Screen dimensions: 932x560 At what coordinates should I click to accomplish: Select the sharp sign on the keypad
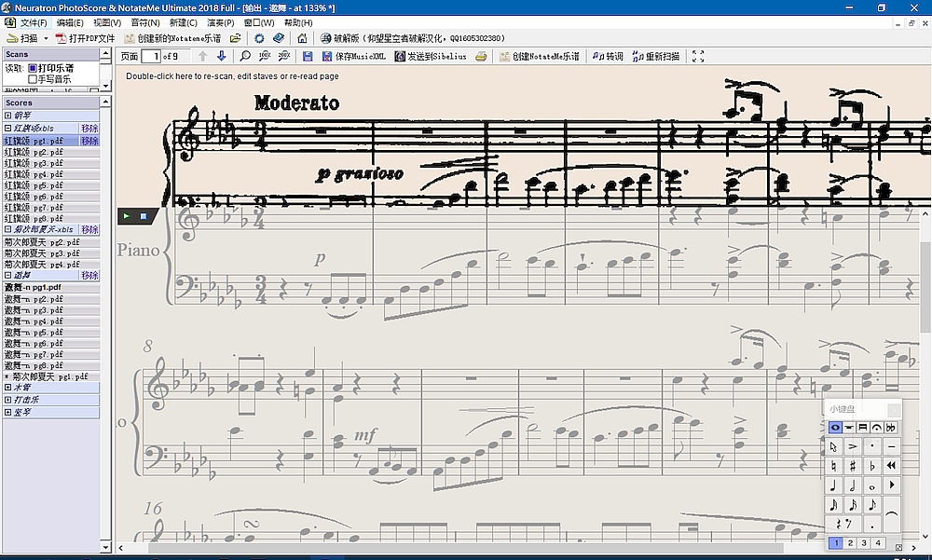[x=853, y=466]
